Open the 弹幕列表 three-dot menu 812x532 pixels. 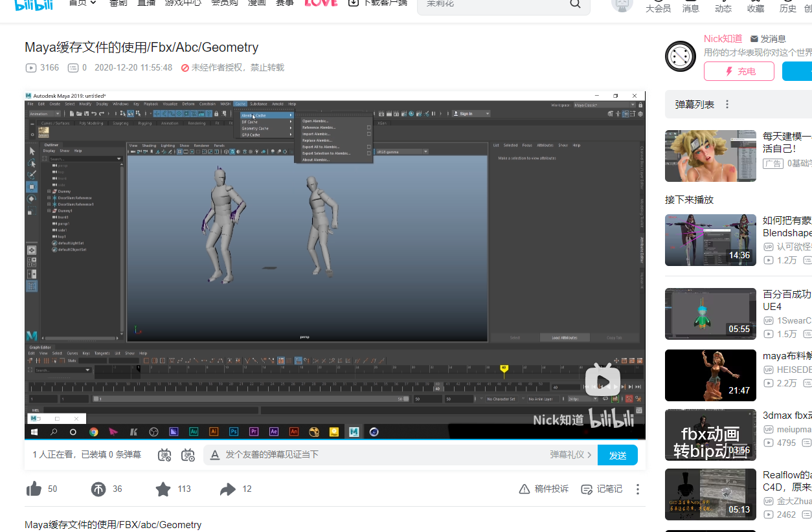pos(727,104)
